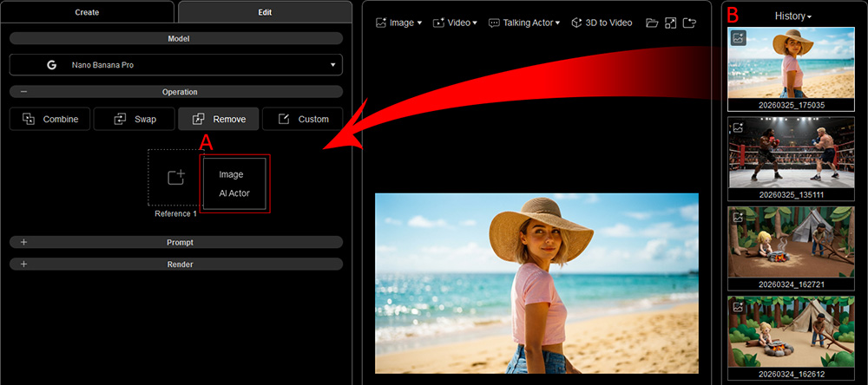Click the 3D to Video cube icon
The image size is (868, 385).
tap(577, 23)
